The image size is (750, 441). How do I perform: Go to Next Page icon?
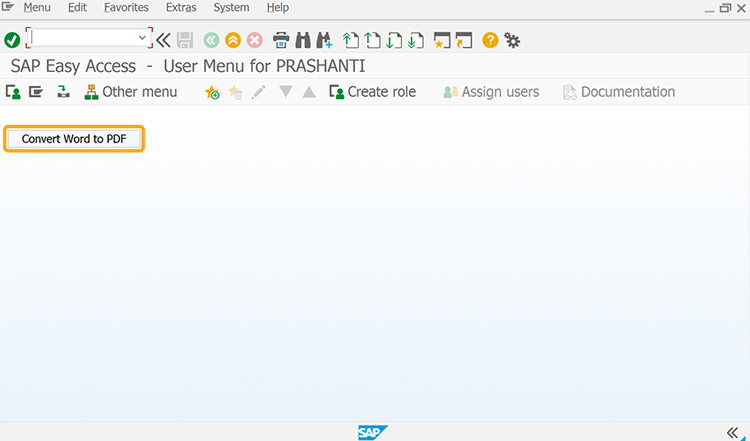pyautogui.click(x=394, y=40)
